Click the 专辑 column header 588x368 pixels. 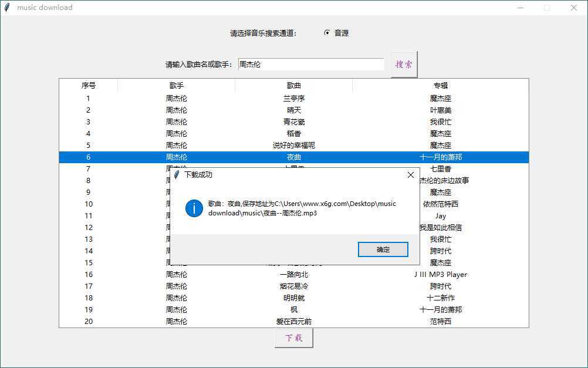point(440,85)
